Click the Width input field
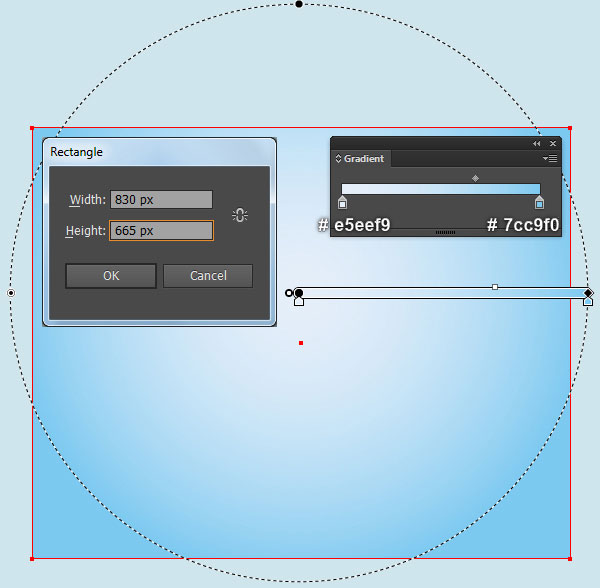This screenshot has width=600, height=588. pos(161,199)
